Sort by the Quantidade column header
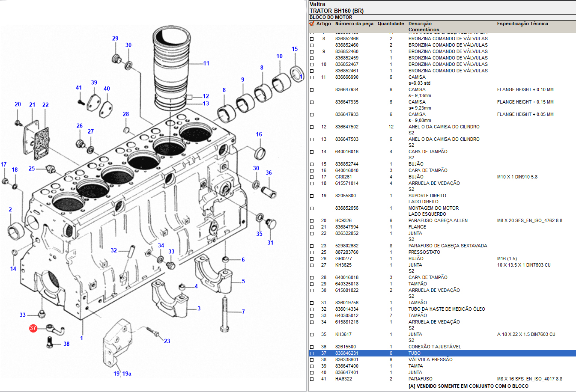576x392 pixels. 391,24
